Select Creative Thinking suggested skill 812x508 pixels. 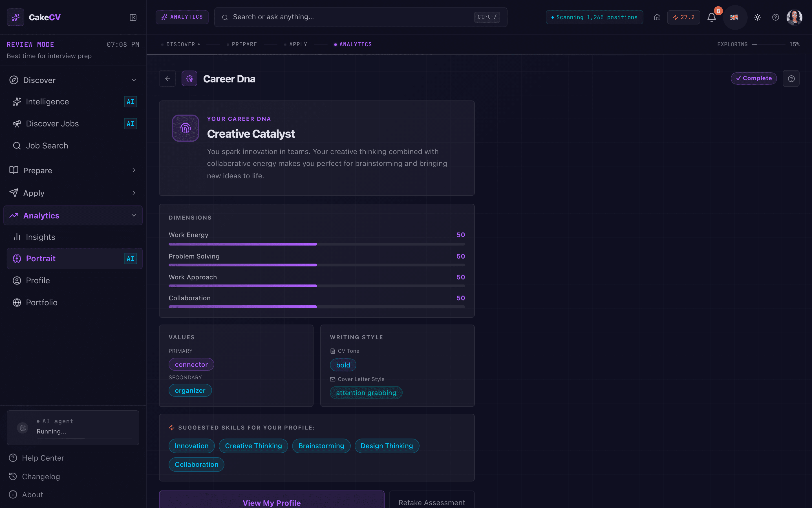253,446
